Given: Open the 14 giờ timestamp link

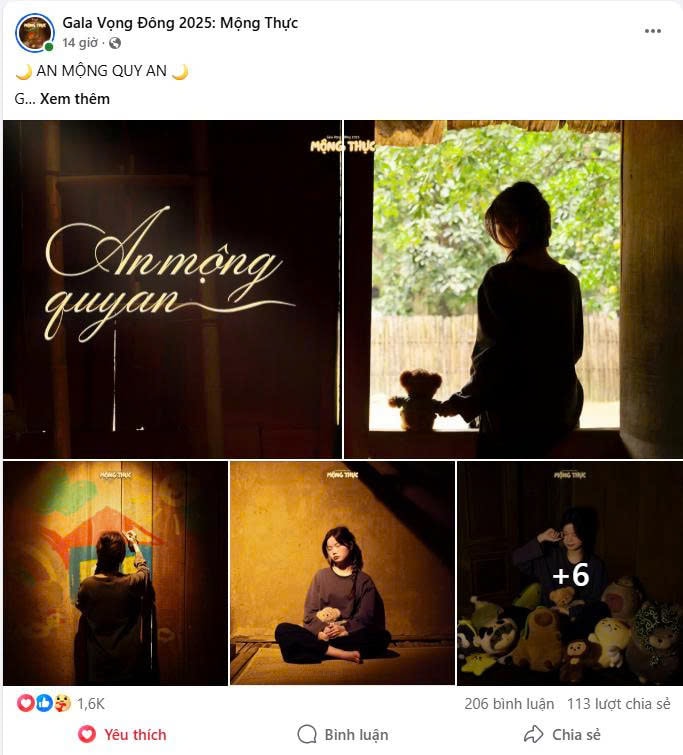Looking at the screenshot, I should tap(80, 43).
